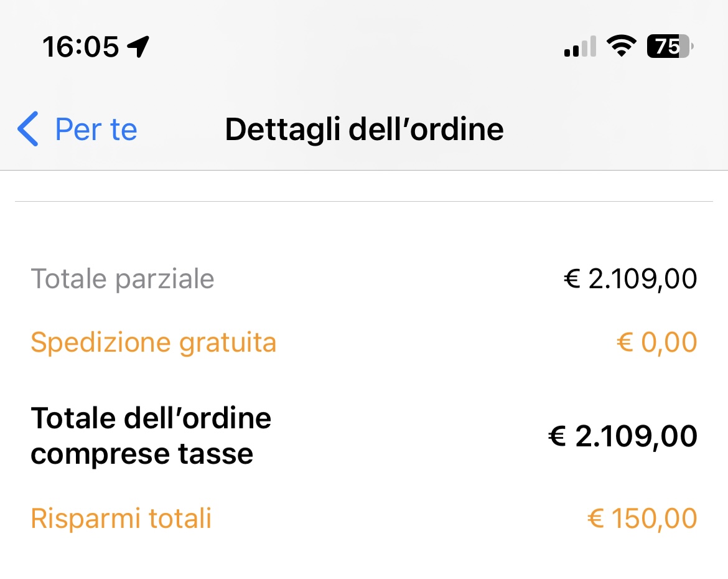This screenshot has width=728, height=579.
Task: Tap the blue back chevron icon
Action: tap(28, 129)
